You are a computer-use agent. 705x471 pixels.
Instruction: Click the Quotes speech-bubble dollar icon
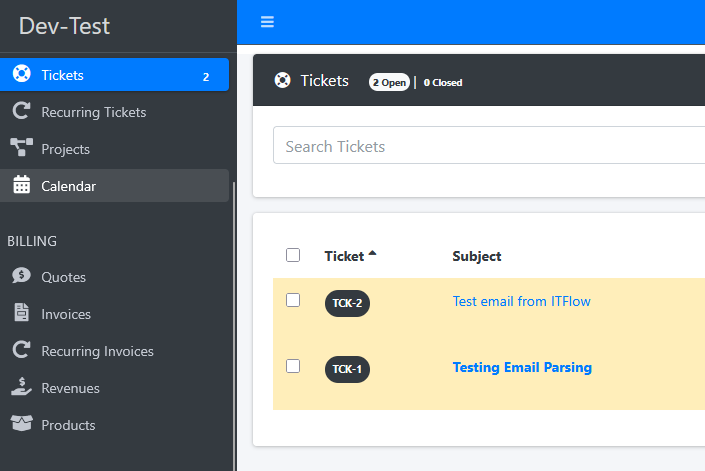click(x=22, y=275)
